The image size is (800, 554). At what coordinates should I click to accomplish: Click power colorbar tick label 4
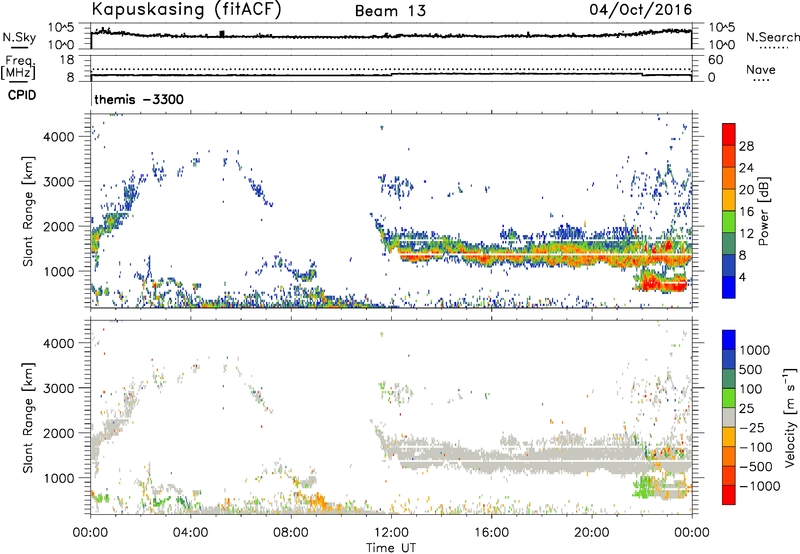pyautogui.click(x=743, y=277)
